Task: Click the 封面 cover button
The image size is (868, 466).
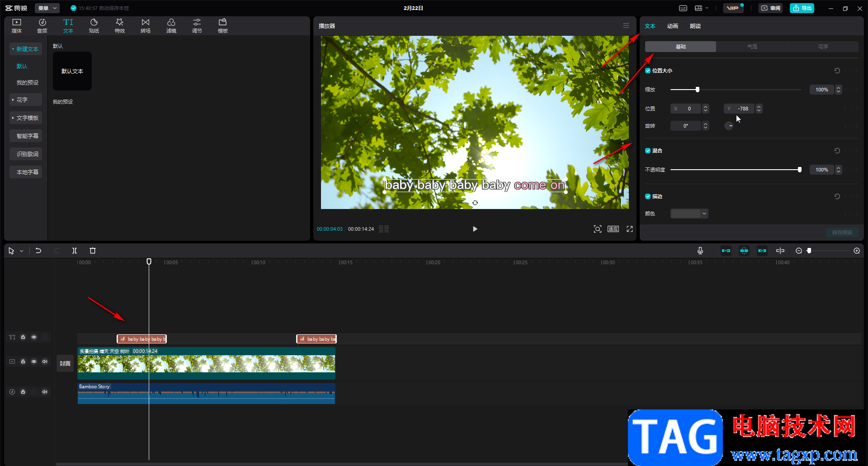Action: point(65,363)
